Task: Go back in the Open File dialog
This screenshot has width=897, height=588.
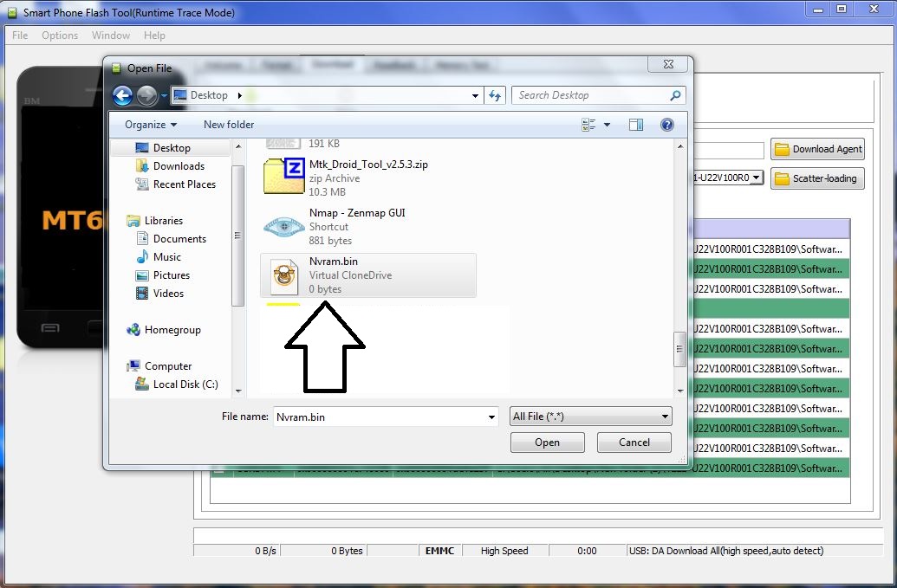Action: (122, 95)
